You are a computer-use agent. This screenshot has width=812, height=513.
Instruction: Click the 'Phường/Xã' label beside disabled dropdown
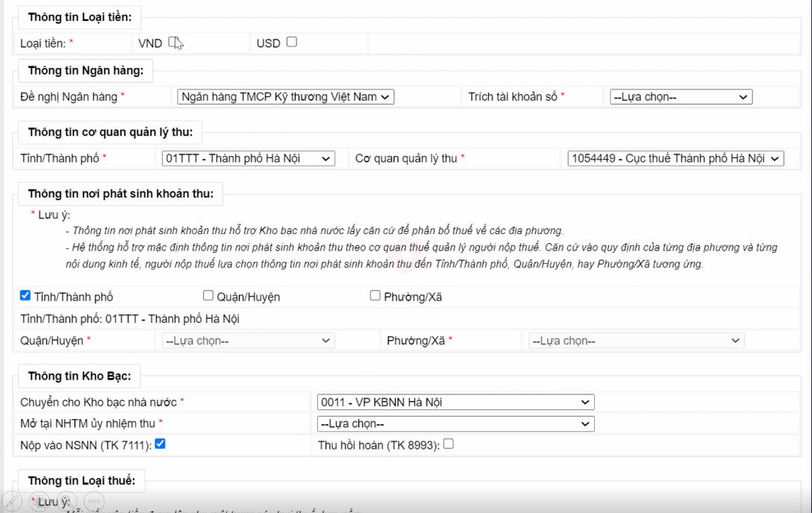click(416, 341)
